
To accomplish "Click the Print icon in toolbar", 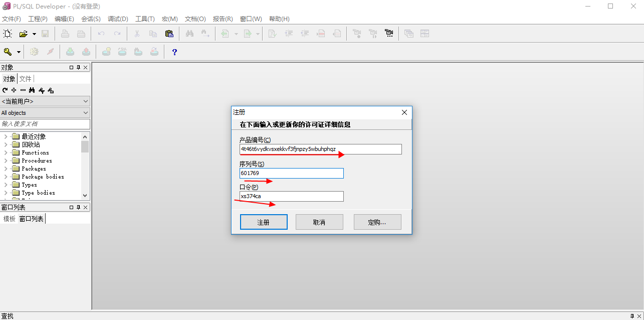I will (65, 34).
